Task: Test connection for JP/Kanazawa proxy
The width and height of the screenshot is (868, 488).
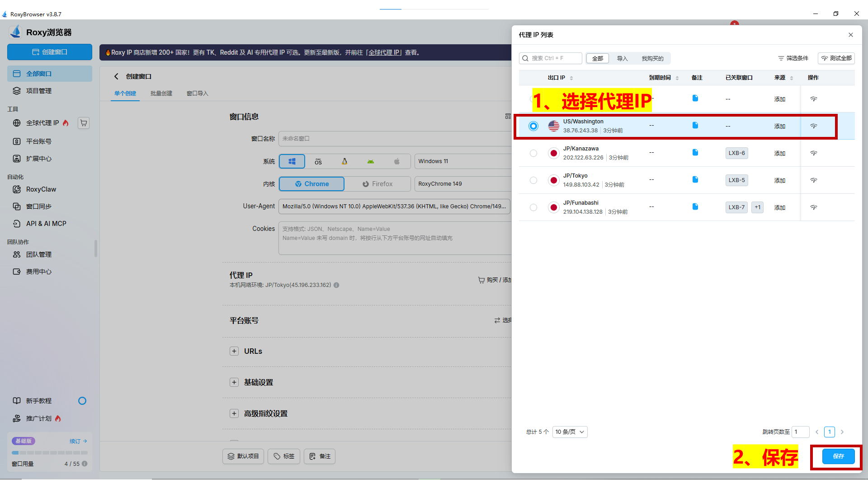Action: (x=814, y=153)
